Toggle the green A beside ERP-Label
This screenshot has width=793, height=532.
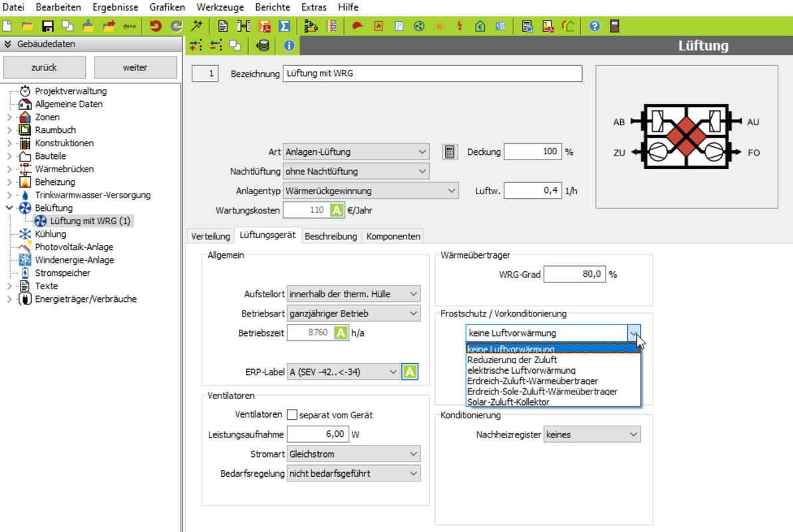410,372
